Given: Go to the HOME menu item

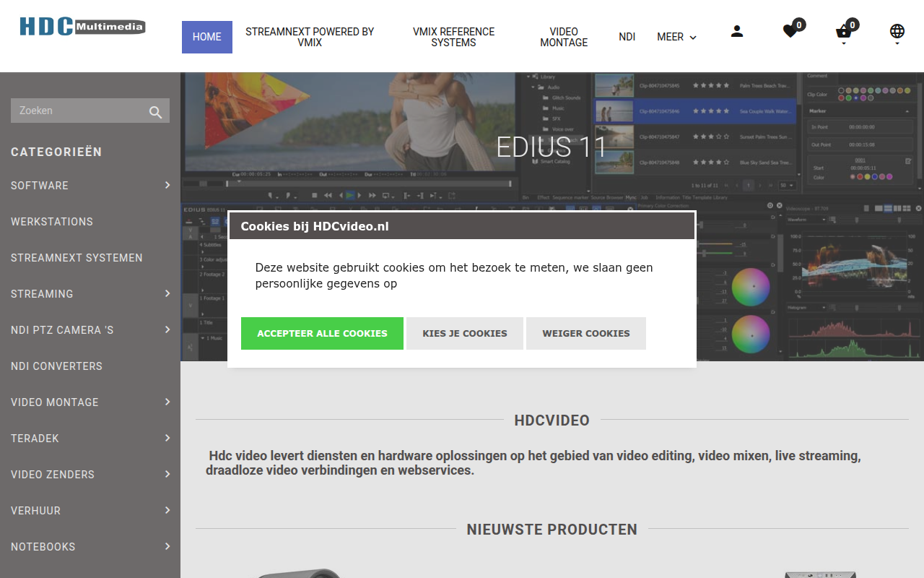Looking at the screenshot, I should [x=207, y=37].
